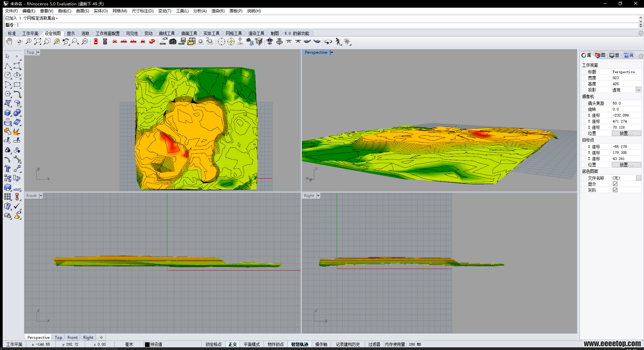This screenshot has width=644, height=350.
Task: Toggle 智慧轨迹 SmartTrack
Action: pyautogui.click(x=300, y=344)
